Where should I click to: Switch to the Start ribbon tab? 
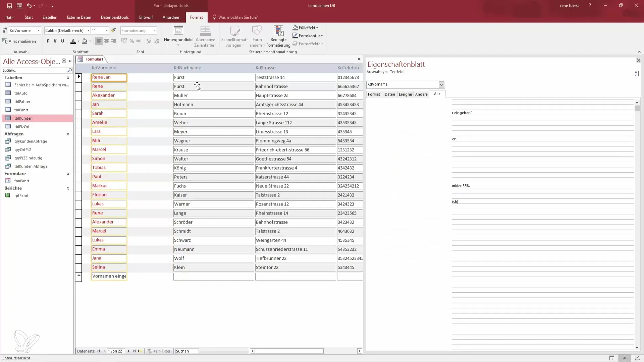click(x=29, y=17)
